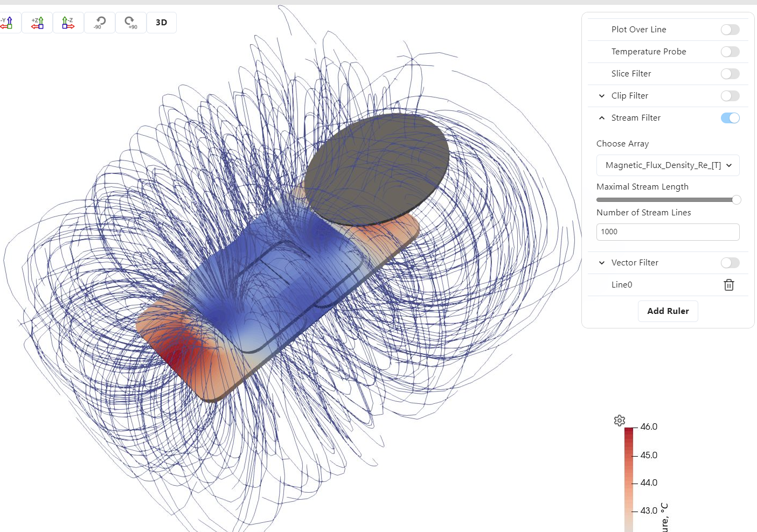Click the Number of Stream Lines field

[668, 232]
